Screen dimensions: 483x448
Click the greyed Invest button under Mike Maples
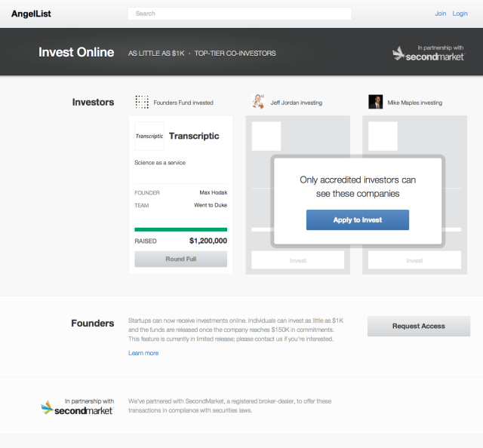pos(414,260)
